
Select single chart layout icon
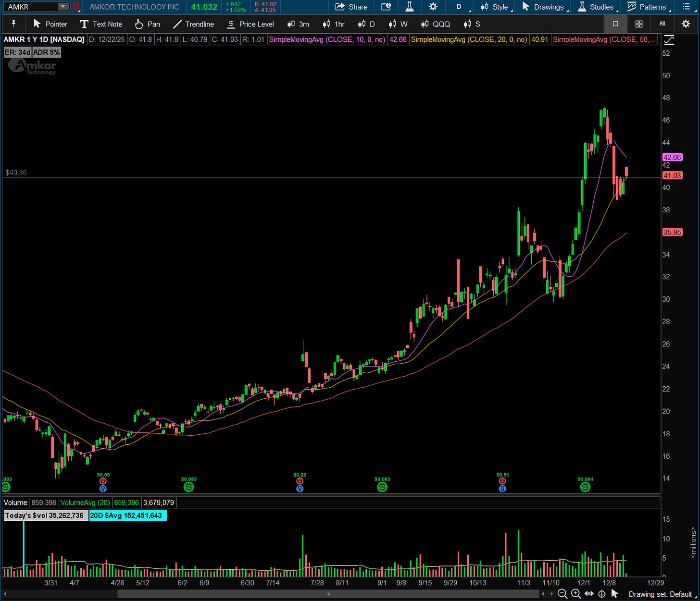615,24
